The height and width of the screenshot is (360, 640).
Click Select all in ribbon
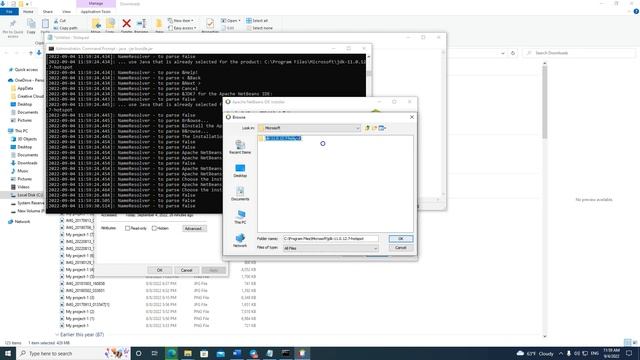[x=257, y=21]
